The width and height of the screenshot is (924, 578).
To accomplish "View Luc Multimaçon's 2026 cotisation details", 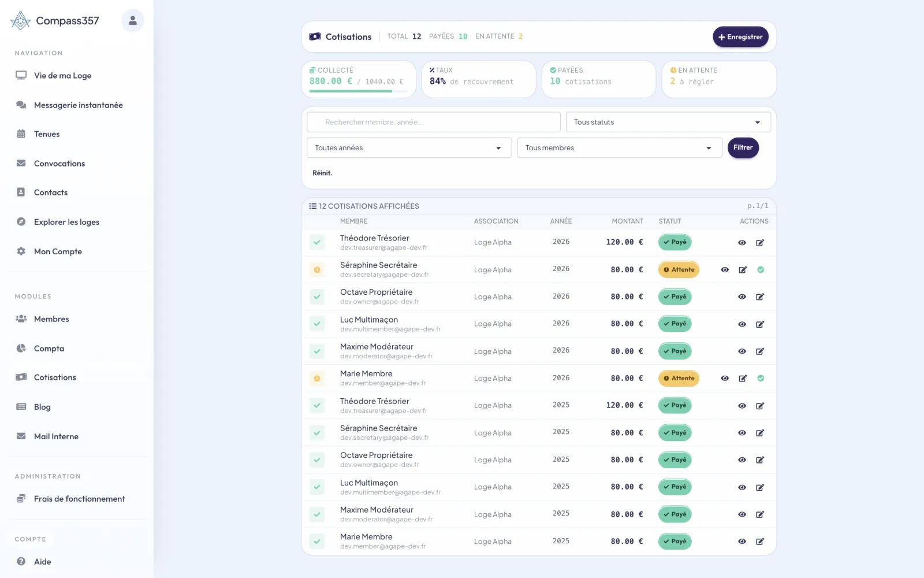I will click(742, 324).
